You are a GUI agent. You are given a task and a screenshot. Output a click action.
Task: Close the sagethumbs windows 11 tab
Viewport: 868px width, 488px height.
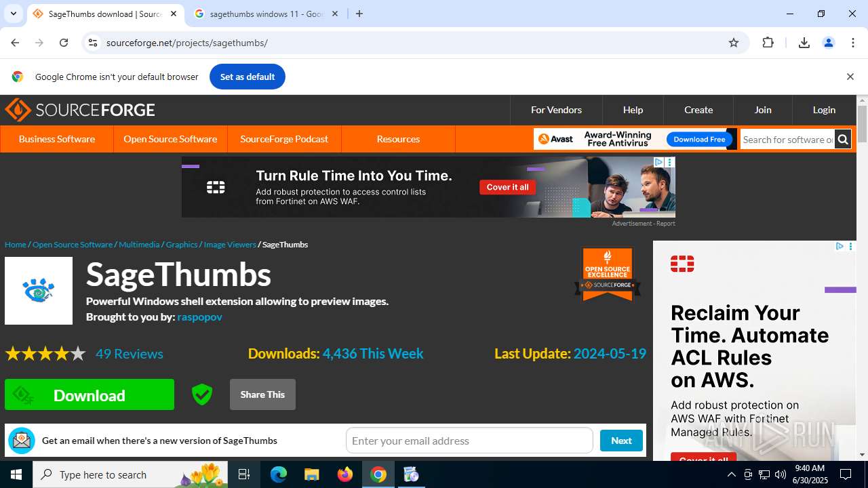pyautogui.click(x=334, y=14)
